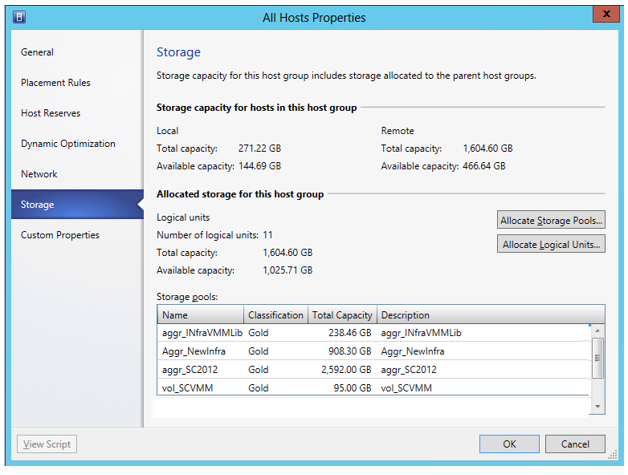
Task: Open the Host Reserves page
Action: click(51, 113)
